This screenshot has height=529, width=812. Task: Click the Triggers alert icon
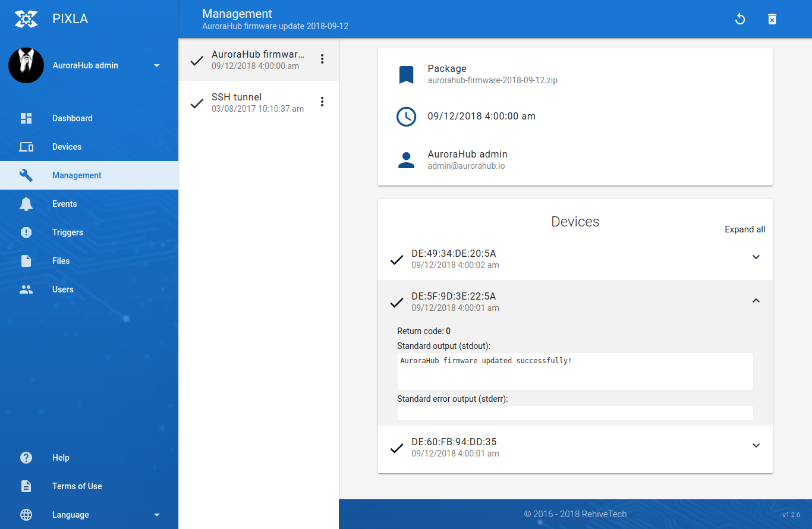[x=26, y=232]
